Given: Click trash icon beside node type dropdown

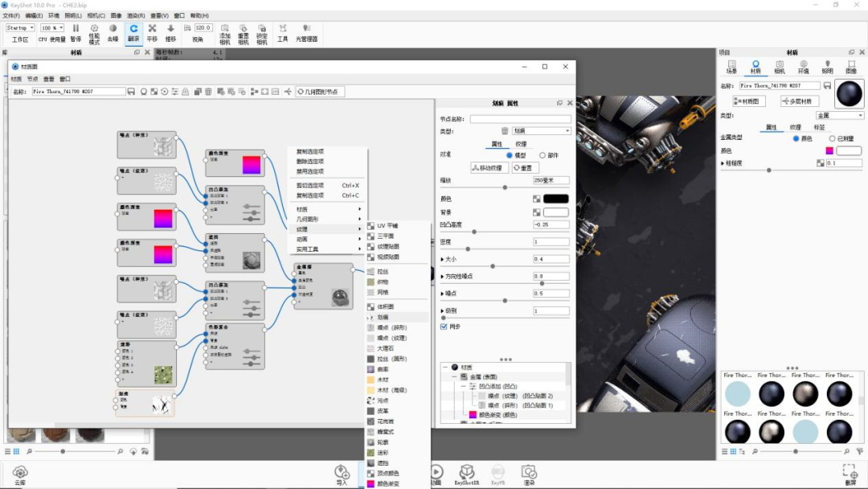Looking at the screenshot, I should coord(505,131).
